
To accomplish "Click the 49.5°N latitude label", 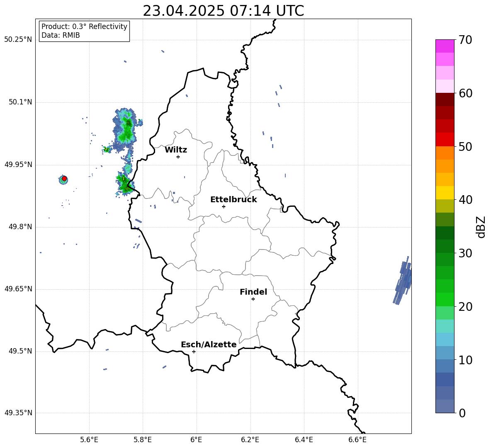I will (x=20, y=351).
